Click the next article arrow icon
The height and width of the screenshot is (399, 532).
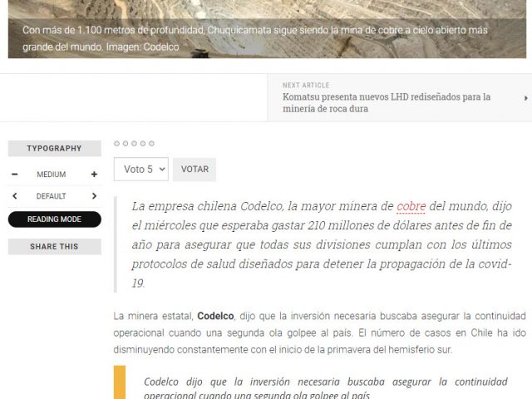click(525, 97)
